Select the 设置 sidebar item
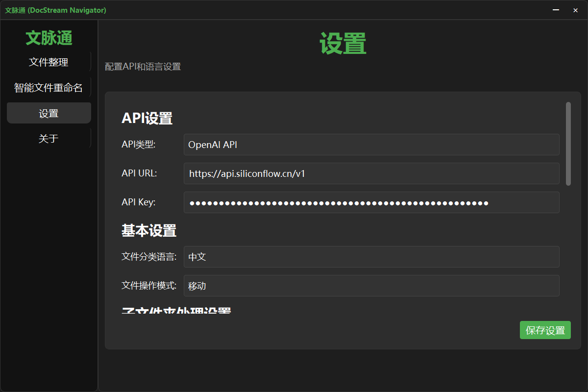 tap(49, 113)
